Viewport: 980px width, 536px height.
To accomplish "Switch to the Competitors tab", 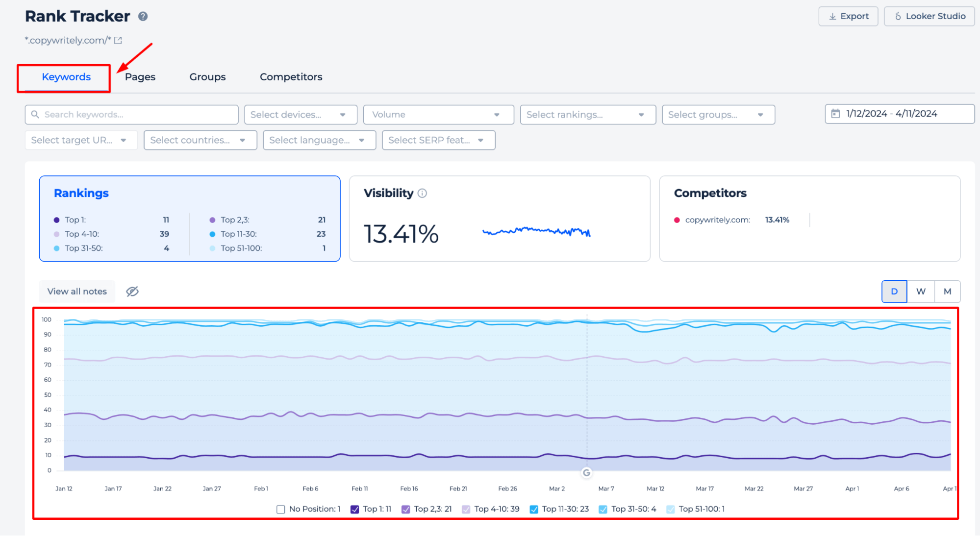I will (x=291, y=76).
